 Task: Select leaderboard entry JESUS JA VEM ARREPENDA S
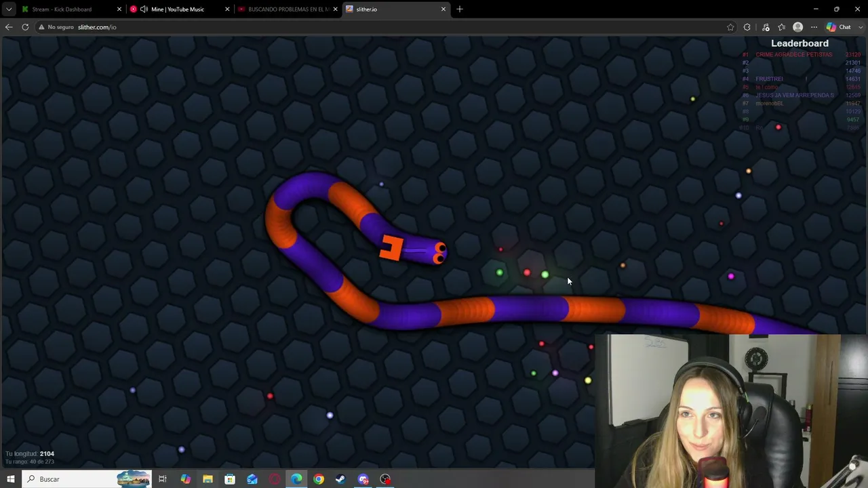[x=795, y=95]
